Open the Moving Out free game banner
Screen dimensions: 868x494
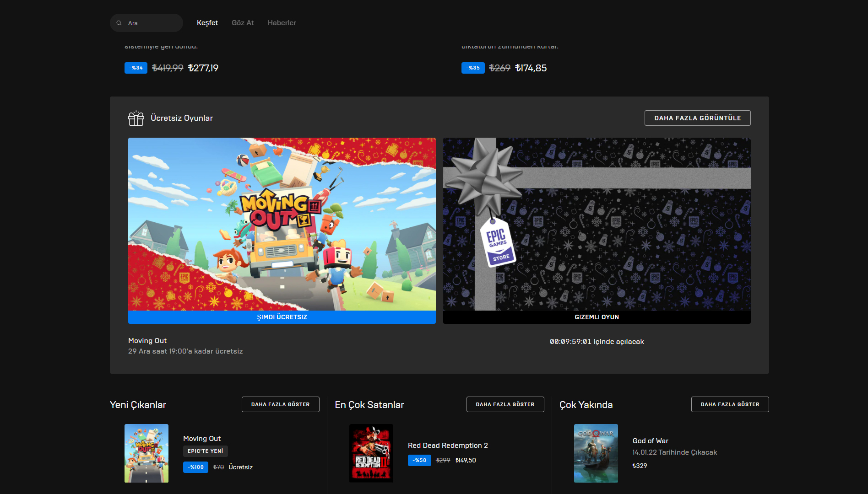point(282,224)
